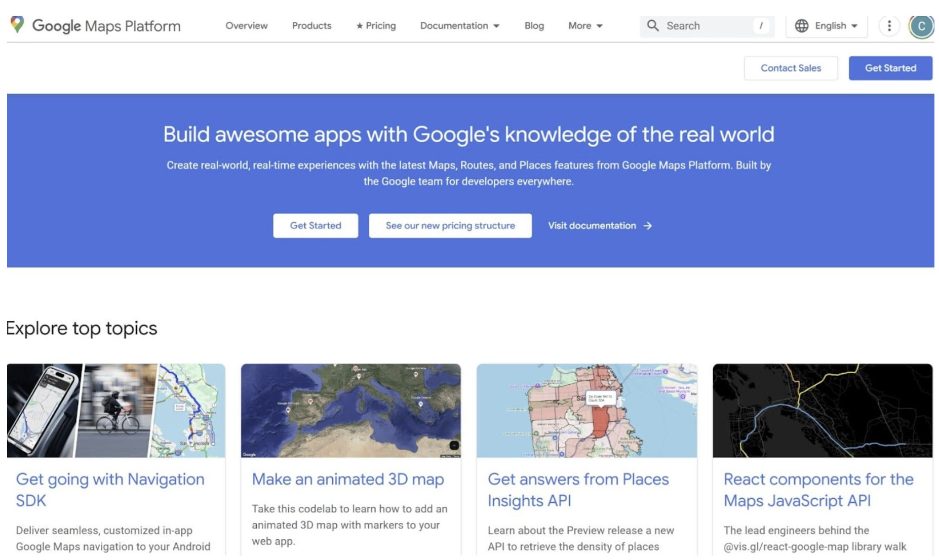
Task: Open Get going with Navigation SDK link
Action: (110, 490)
